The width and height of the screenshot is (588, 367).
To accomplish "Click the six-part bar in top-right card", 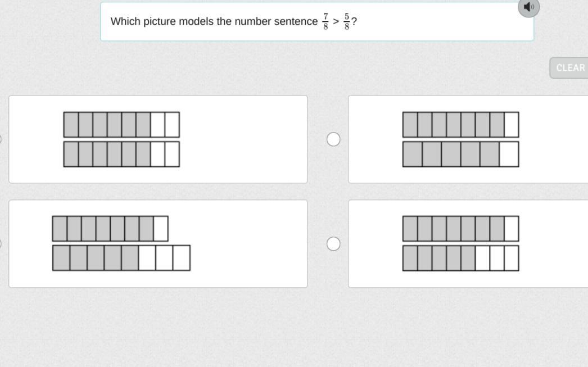I will (460, 154).
